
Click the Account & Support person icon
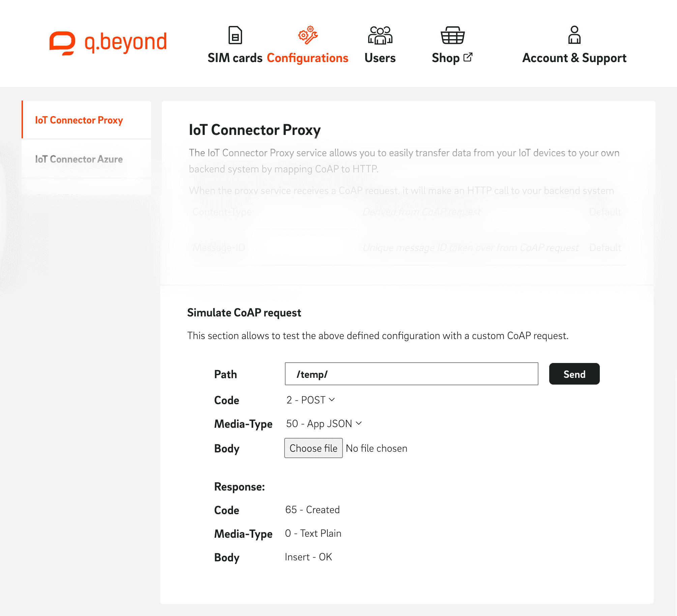574,35
